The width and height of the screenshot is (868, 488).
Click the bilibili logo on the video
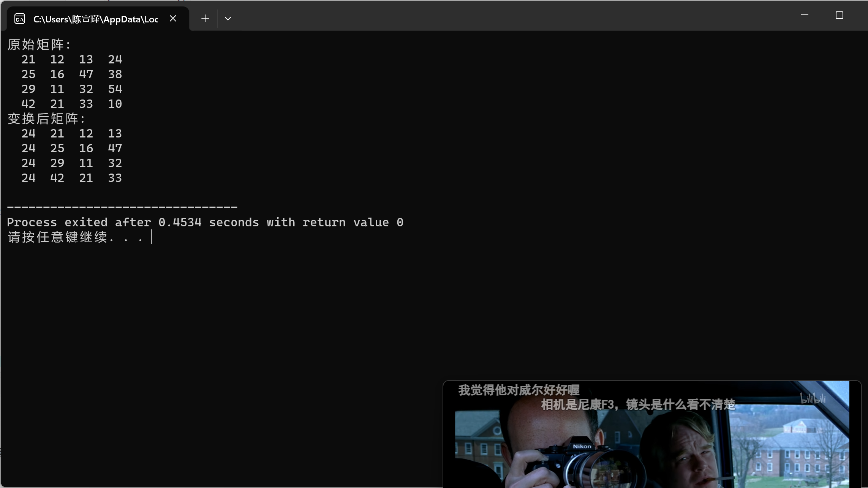813,398
